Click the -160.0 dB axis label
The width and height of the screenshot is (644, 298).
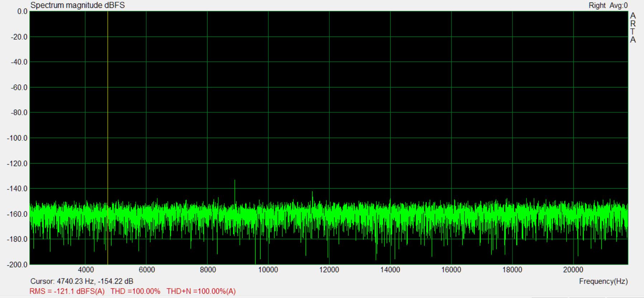click(x=17, y=214)
